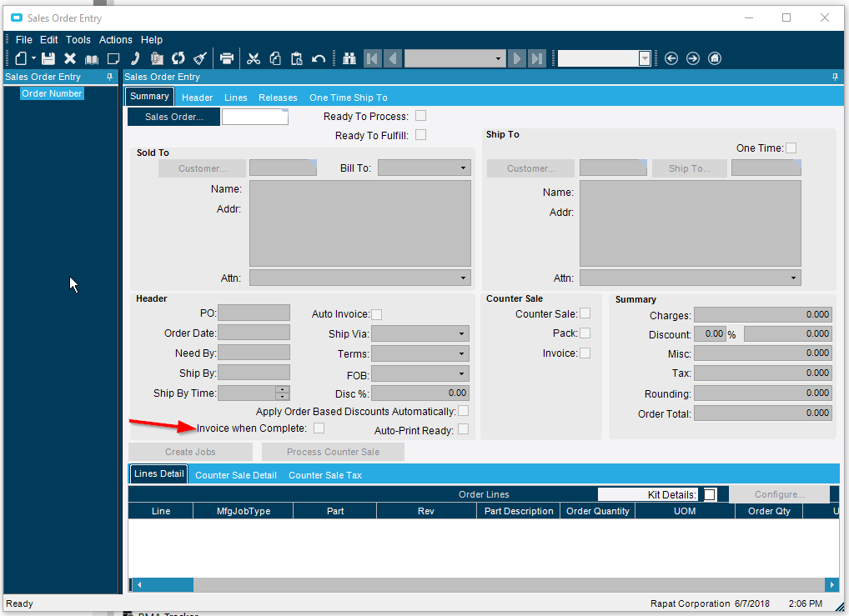Click the Delete X icon in toolbar
The height and width of the screenshot is (616, 849).
coord(70,58)
